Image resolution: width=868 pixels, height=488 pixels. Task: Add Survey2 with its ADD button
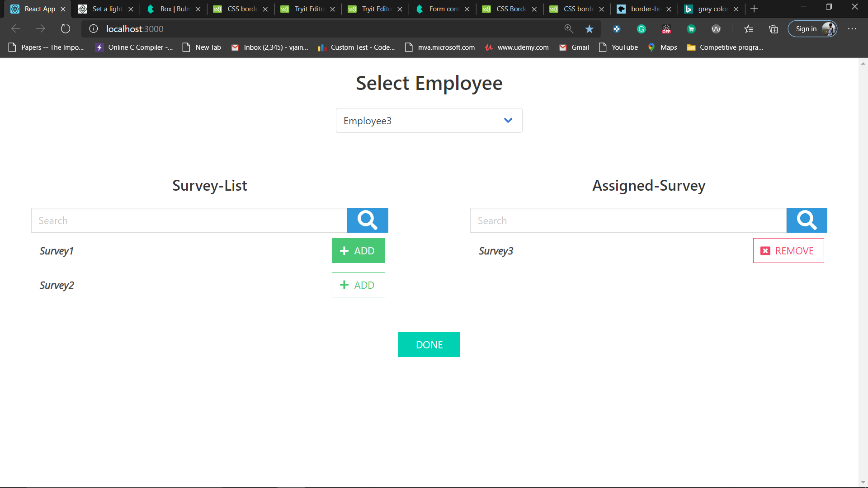tap(358, 285)
